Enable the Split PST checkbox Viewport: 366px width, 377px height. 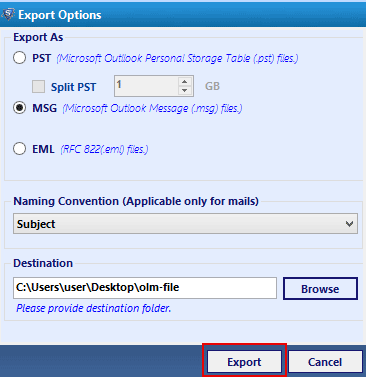38,87
